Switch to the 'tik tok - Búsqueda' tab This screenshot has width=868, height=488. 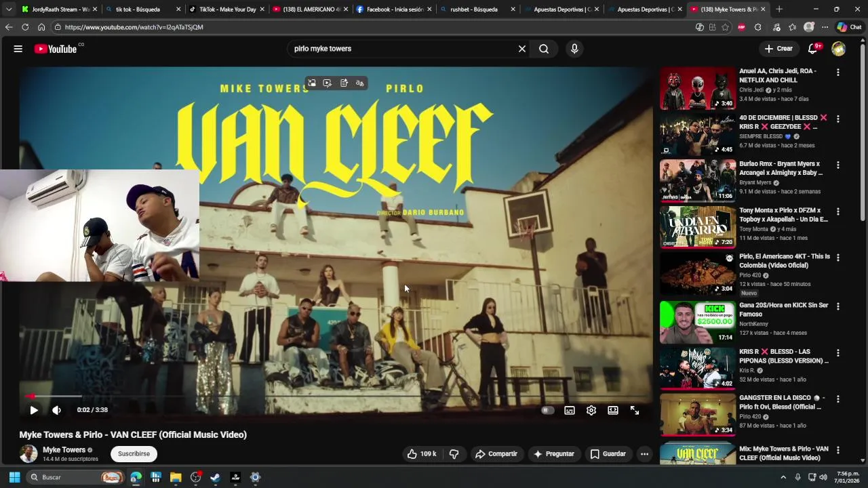click(142, 9)
